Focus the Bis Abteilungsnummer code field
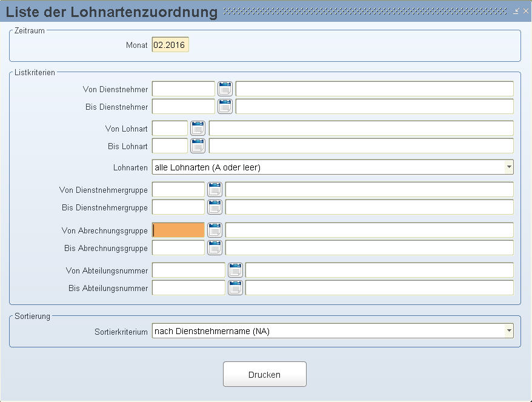Screen dimensions: 532x402 click(x=188, y=288)
